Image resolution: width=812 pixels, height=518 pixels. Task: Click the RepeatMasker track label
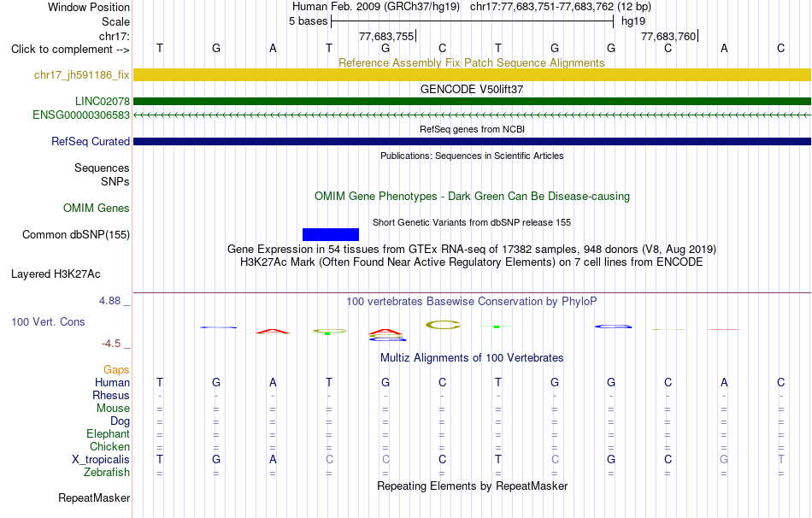point(94,497)
